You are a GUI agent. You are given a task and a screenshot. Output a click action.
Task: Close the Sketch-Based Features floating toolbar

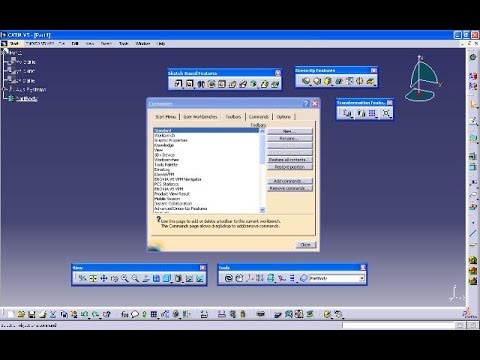tap(278, 73)
